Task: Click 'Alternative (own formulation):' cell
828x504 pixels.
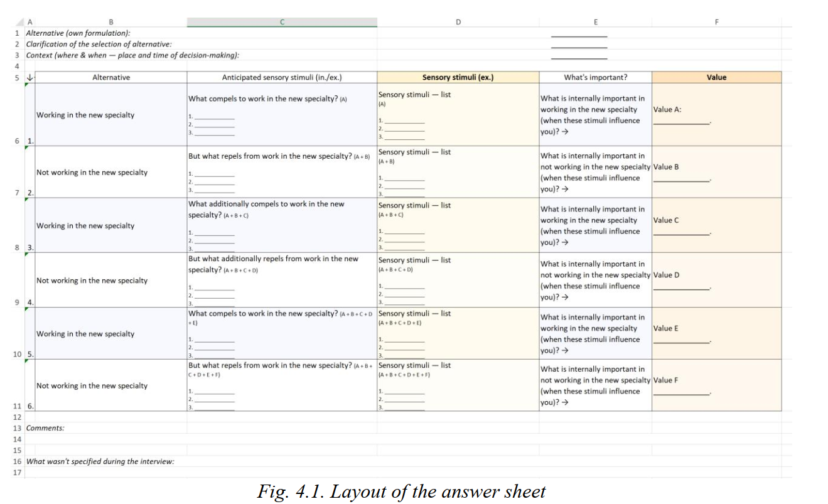Action: tap(78, 33)
